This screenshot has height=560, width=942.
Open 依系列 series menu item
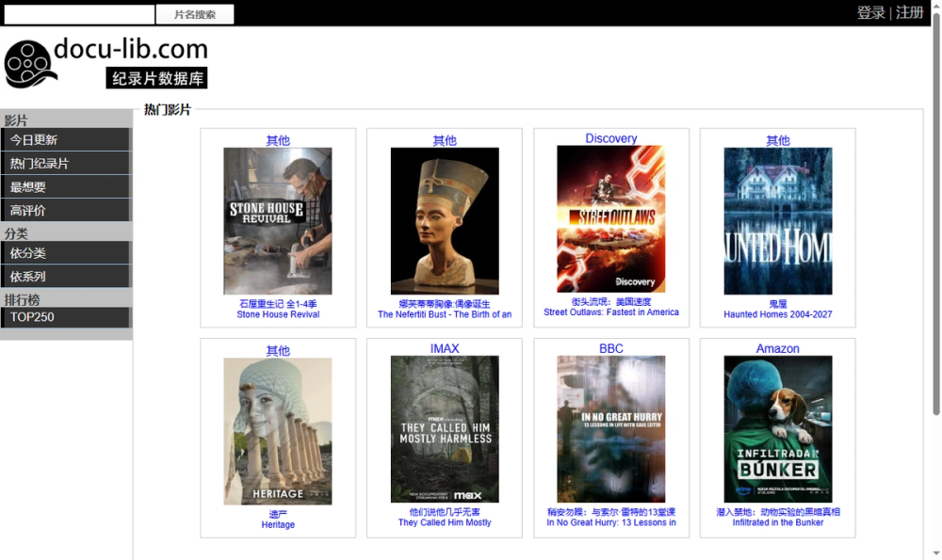click(x=65, y=276)
